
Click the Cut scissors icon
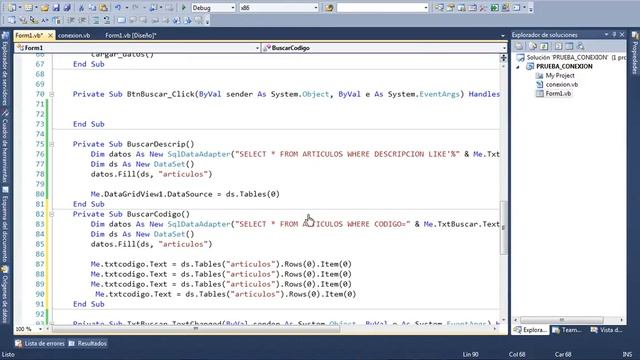pos(81,8)
